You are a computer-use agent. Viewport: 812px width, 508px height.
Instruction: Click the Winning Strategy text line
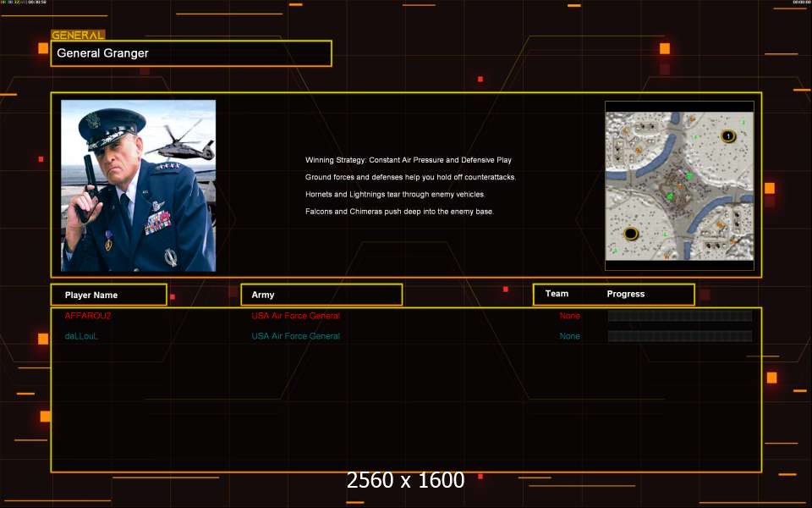point(409,160)
